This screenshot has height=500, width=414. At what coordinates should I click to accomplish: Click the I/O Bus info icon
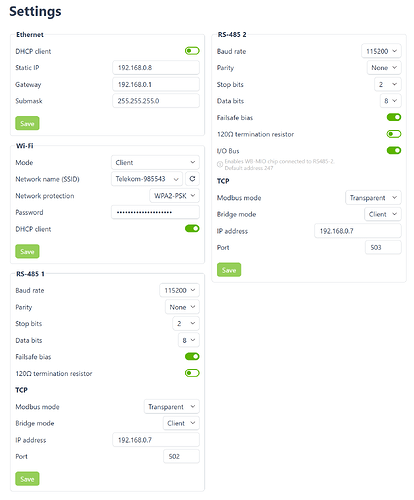point(220,164)
